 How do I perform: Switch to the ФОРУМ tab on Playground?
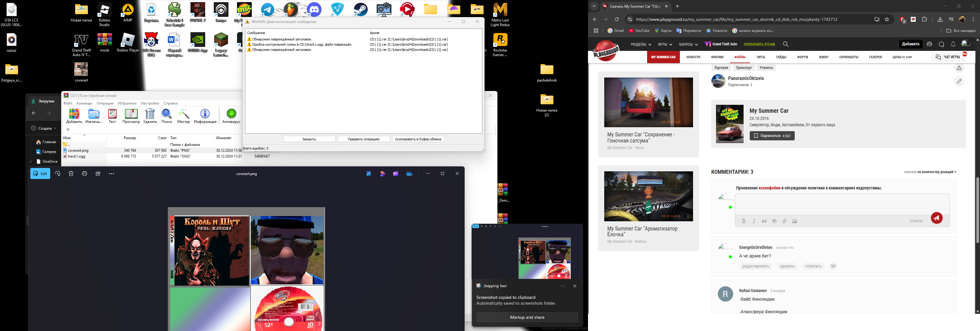tap(803, 57)
